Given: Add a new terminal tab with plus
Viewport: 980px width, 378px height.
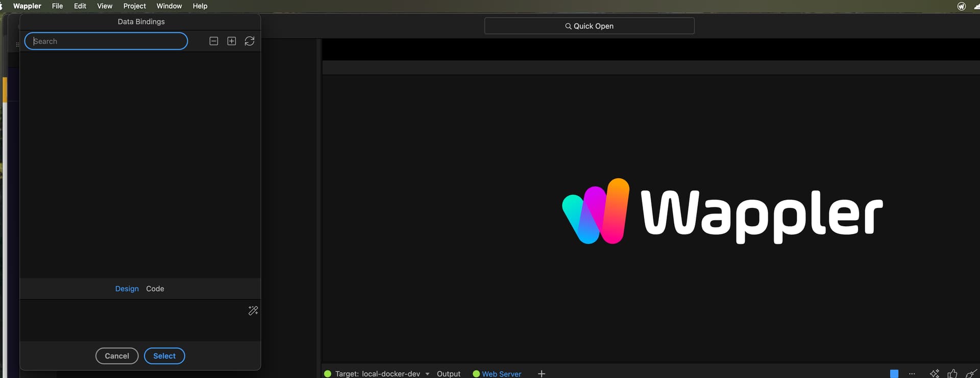Looking at the screenshot, I should click(x=542, y=374).
